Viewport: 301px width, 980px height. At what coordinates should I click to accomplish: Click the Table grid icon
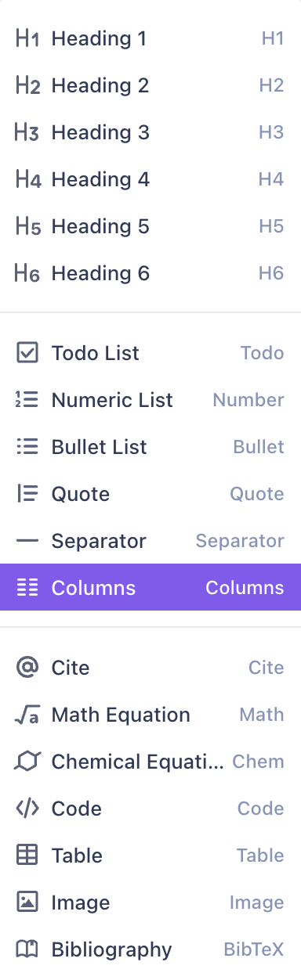pyautogui.click(x=27, y=856)
